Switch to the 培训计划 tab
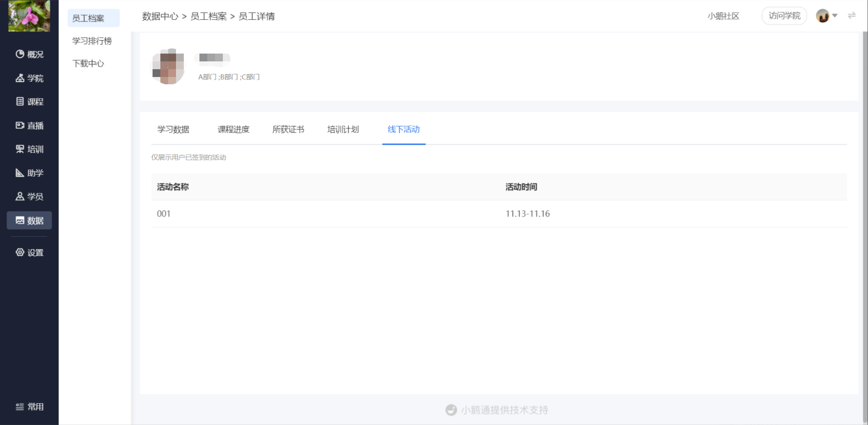868x425 pixels. pyautogui.click(x=343, y=130)
